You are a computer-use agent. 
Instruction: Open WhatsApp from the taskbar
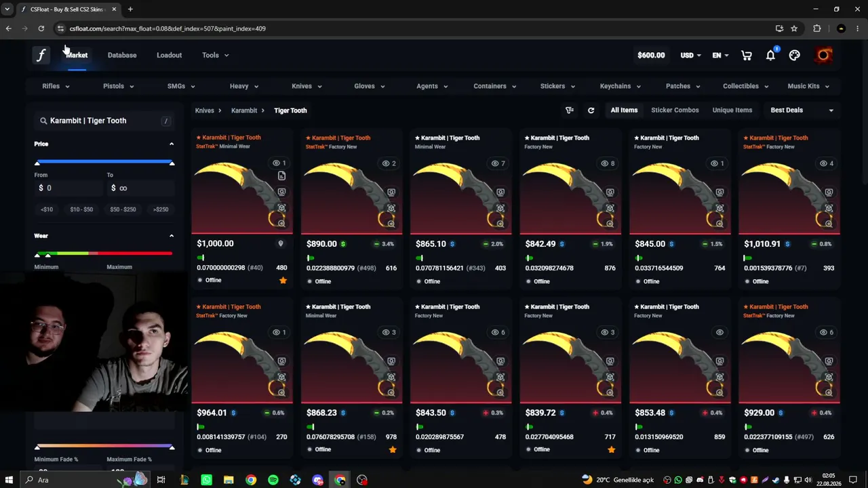tap(207, 480)
